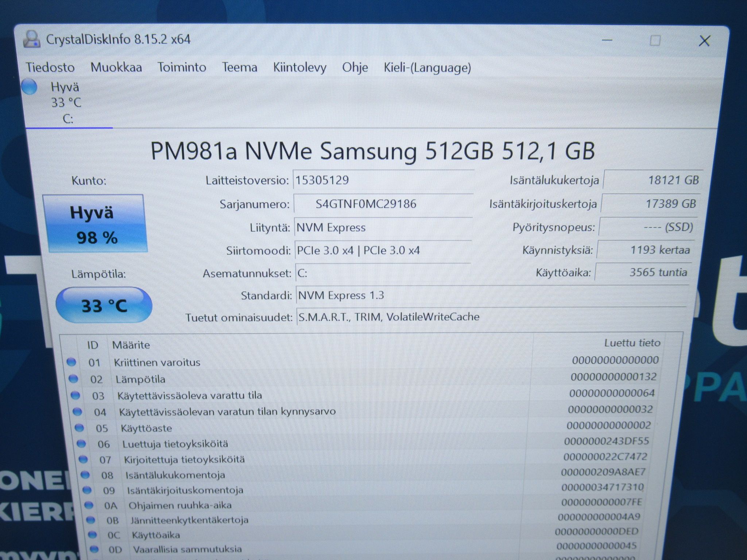Open the Tiedosto menu

[50, 67]
